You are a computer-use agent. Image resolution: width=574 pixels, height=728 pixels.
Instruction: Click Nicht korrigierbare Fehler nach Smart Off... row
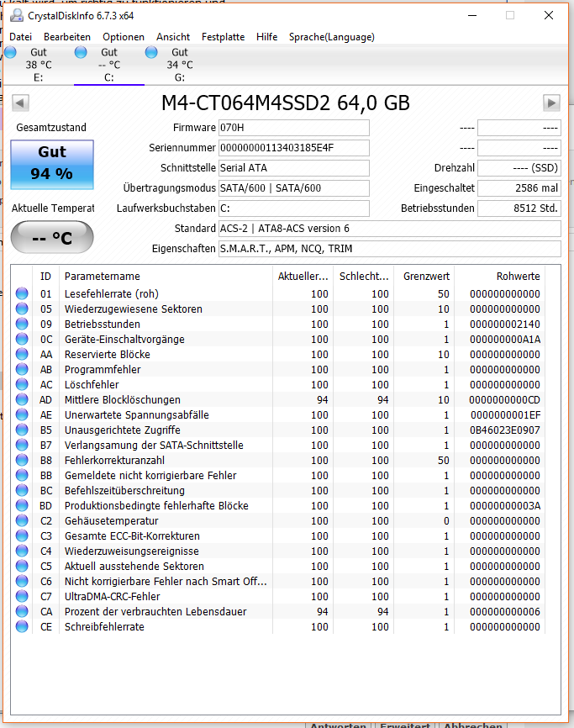click(278, 581)
